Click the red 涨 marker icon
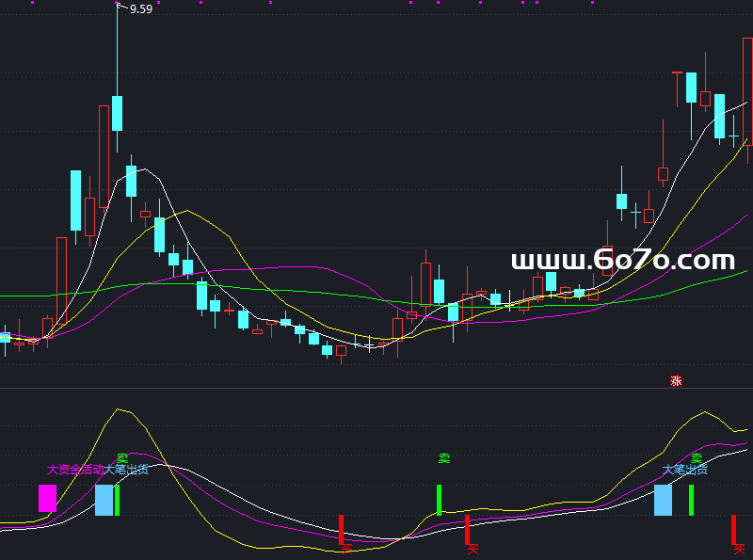Screen dimensions: 753x560 tap(675, 381)
